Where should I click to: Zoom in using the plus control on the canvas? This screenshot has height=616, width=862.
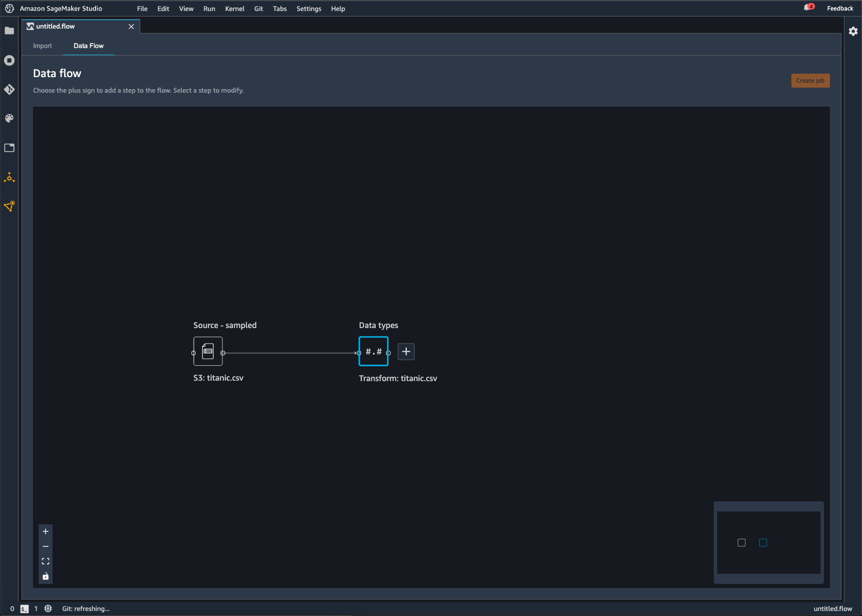pyautogui.click(x=46, y=531)
